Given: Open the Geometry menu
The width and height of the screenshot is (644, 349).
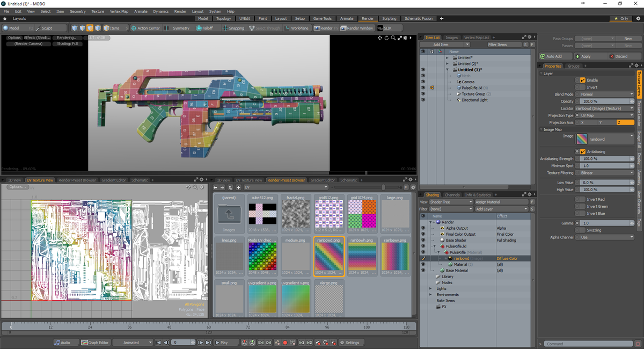Looking at the screenshot, I should pos(78,11).
